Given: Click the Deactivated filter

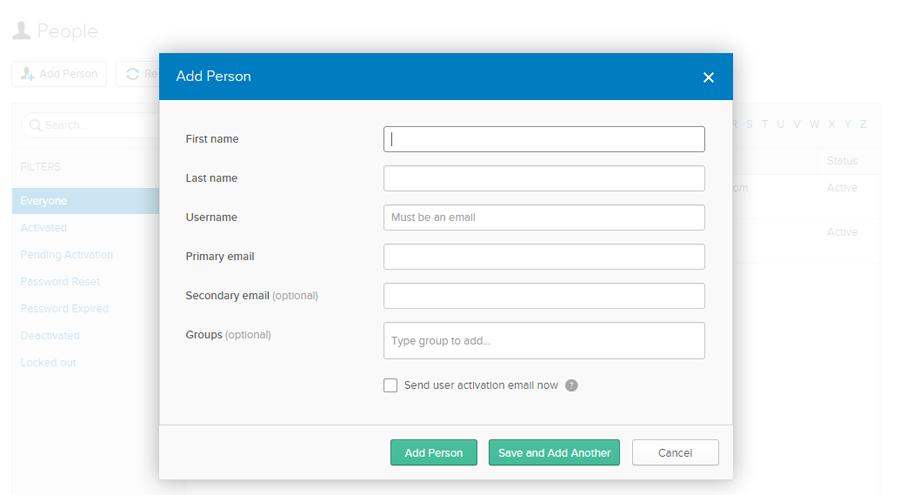Looking at the screenshot, I should pyautogui.click(x=50, y=336).
